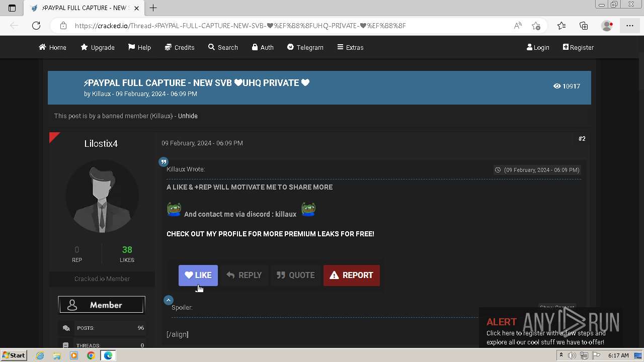Screen dimensions: 644x362
Task: Click the Unhide link
Action: click(188, 116)
